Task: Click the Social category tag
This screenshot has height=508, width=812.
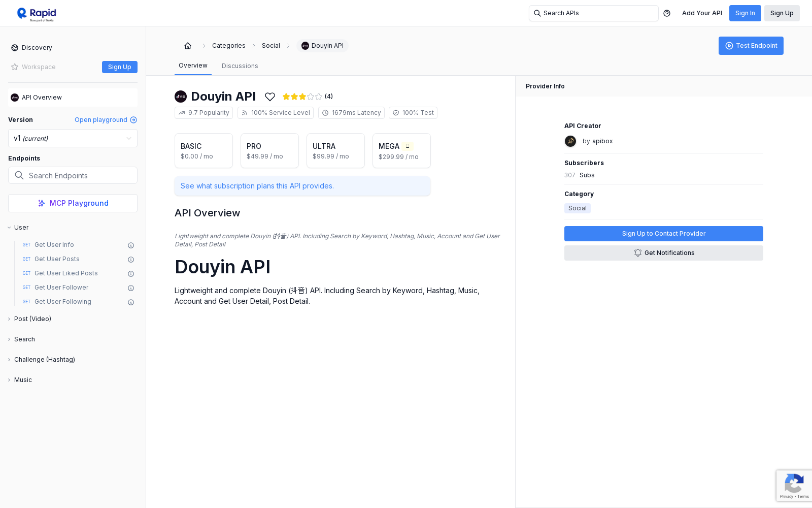Action: [578, 208]
